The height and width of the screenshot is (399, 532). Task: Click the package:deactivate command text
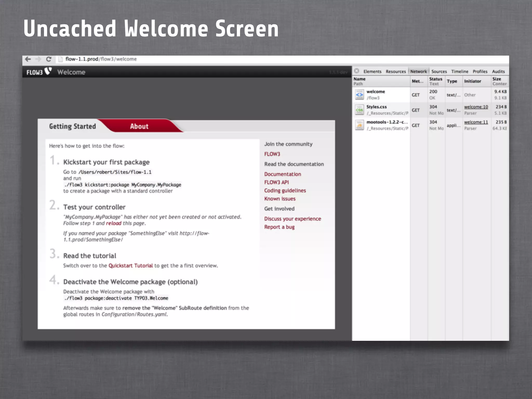click(x=116, y=298)
